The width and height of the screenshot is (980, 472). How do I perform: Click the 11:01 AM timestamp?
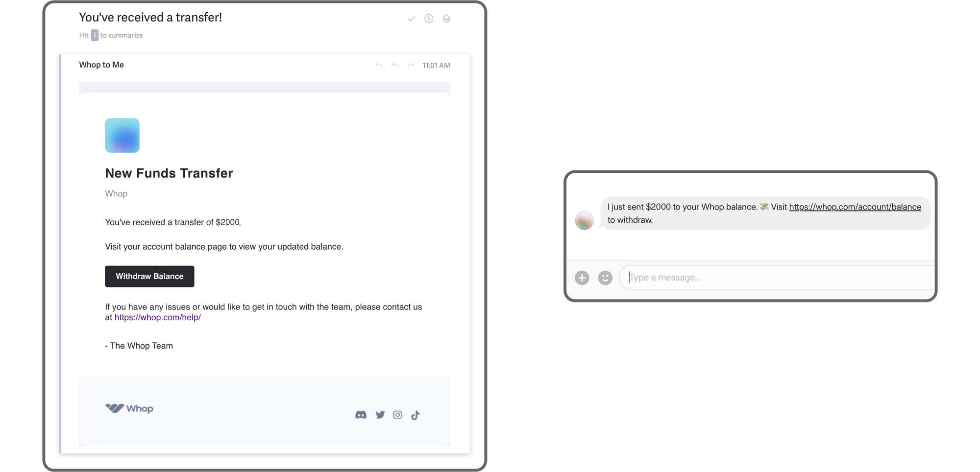436,65
